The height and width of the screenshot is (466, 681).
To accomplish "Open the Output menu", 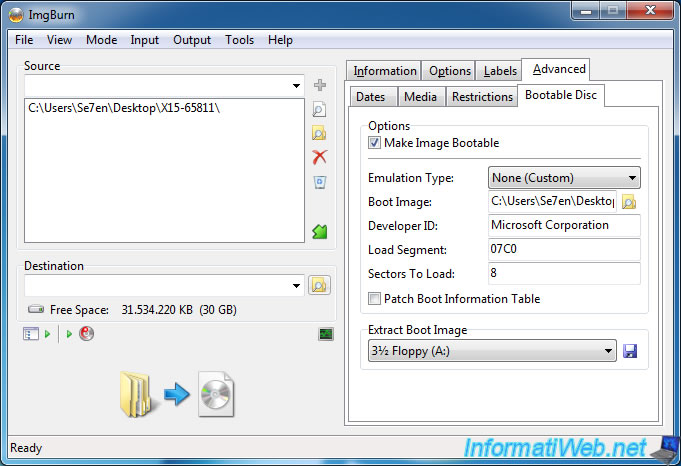I will 192,40.
